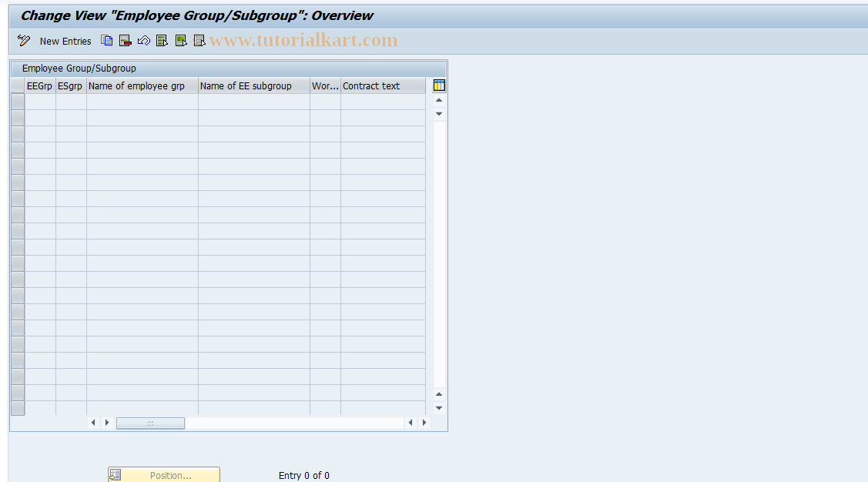Click right-end horizontal scroll-right arrow
Viewport: 868px width, 482px height.
424,423
